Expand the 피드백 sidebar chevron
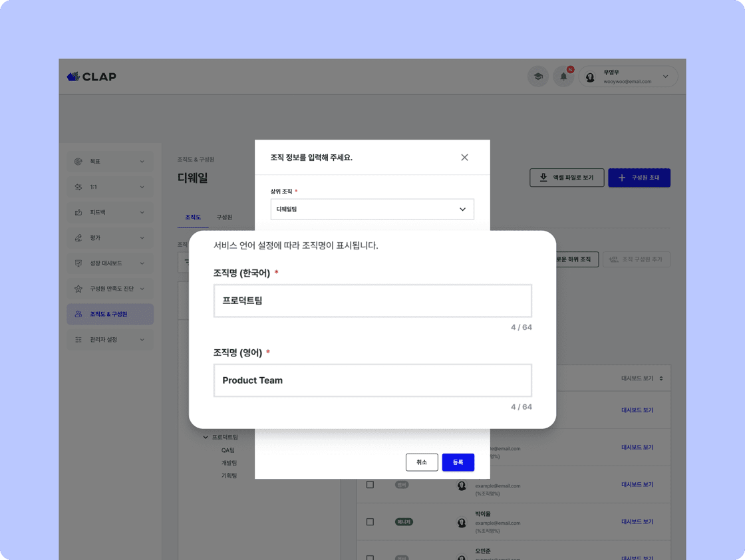 (x=142, y=212)
